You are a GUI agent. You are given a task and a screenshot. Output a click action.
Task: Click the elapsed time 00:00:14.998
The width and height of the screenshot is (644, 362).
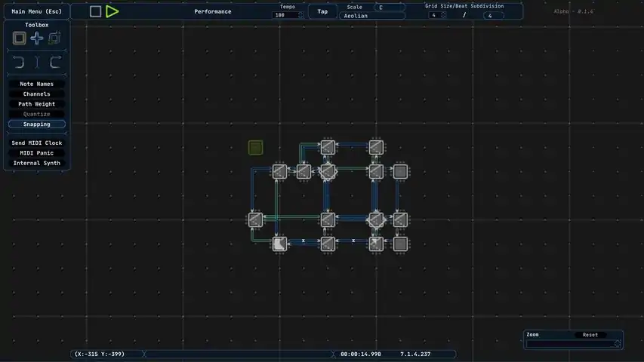[x=361, y=354]
